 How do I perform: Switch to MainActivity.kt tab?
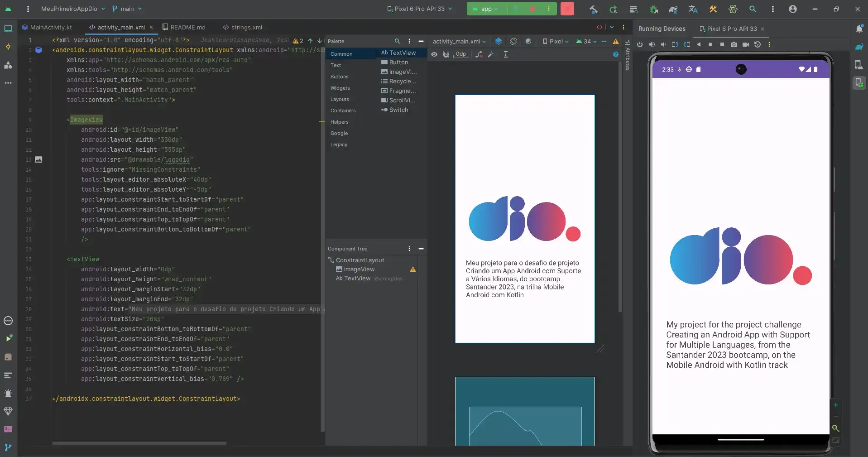pos(47,27)
